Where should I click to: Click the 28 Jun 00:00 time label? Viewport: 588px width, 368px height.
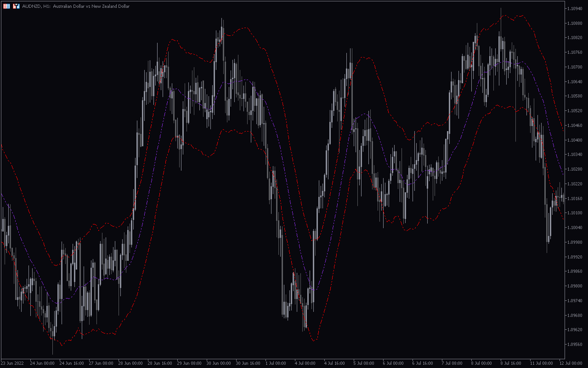click(130, 363)
